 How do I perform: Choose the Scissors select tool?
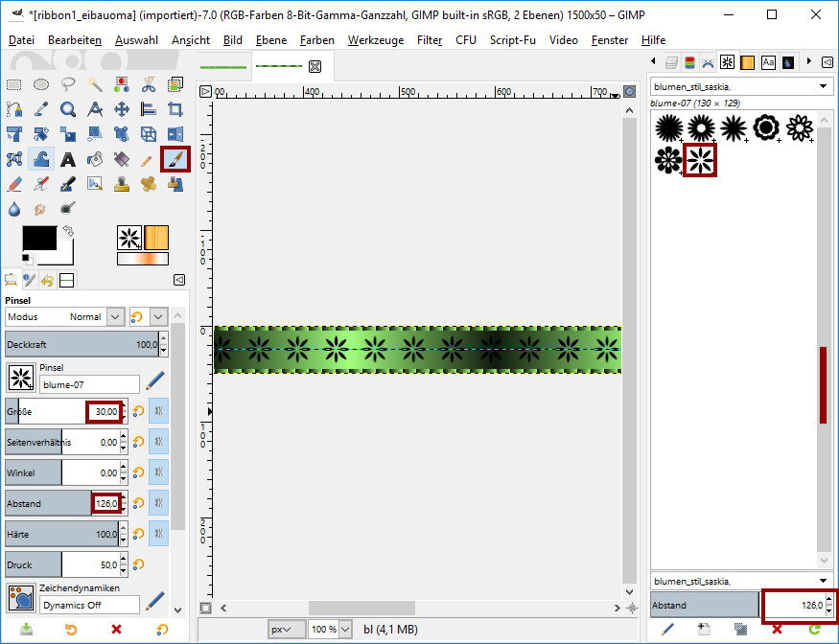[x=149, y=84]
